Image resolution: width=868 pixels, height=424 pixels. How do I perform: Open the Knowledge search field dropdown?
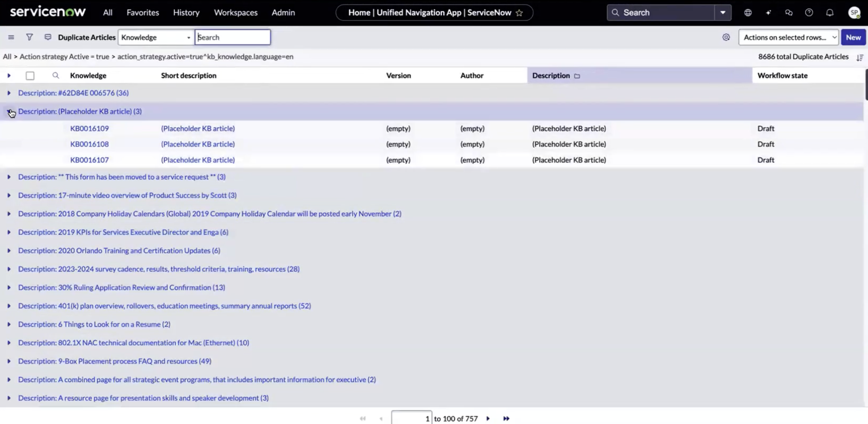(156, 37)
